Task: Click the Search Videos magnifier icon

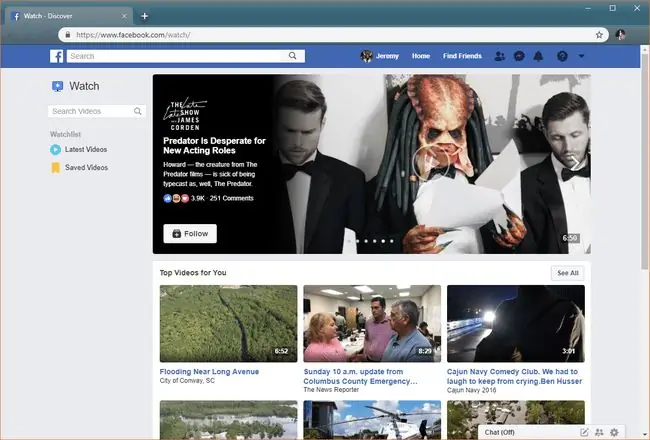Action: (138, 111)
